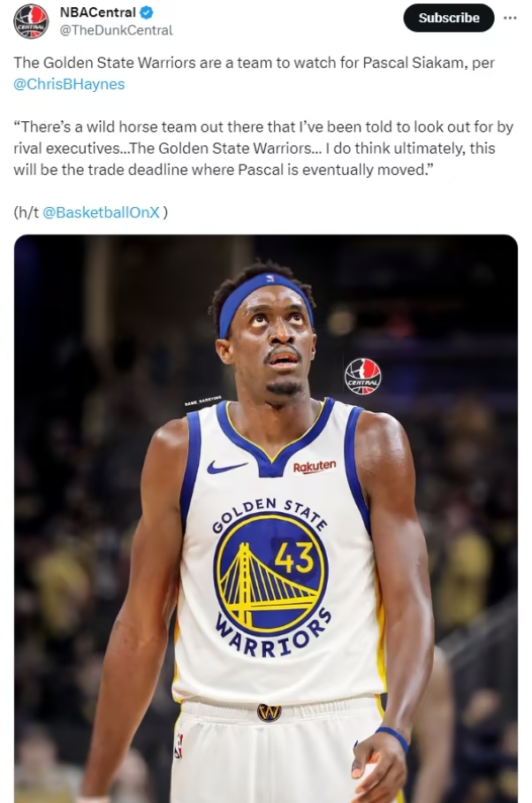The image size is (532, 803).
Task: Subscribe to NBACentral
Action: [x=449, y=18]
